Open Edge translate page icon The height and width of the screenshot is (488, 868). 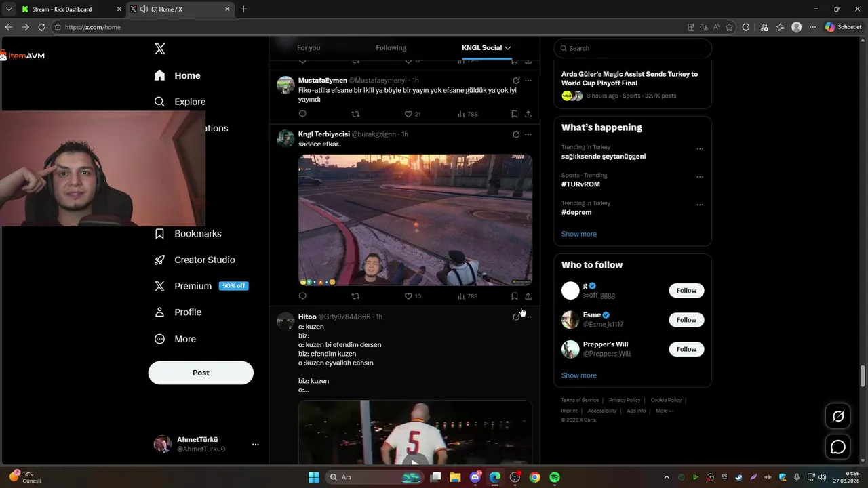pos(704,27)
